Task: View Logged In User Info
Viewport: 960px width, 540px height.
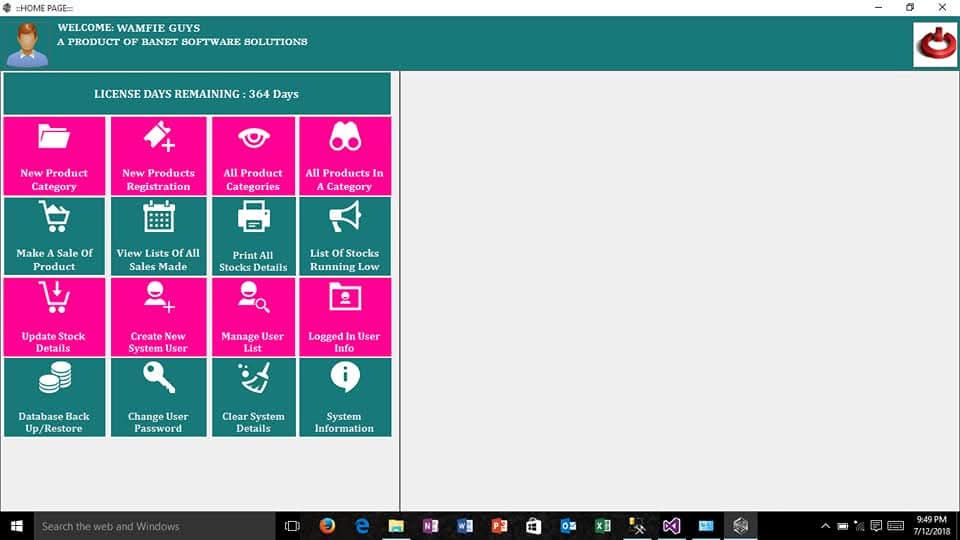Action: tap(345, 317)
